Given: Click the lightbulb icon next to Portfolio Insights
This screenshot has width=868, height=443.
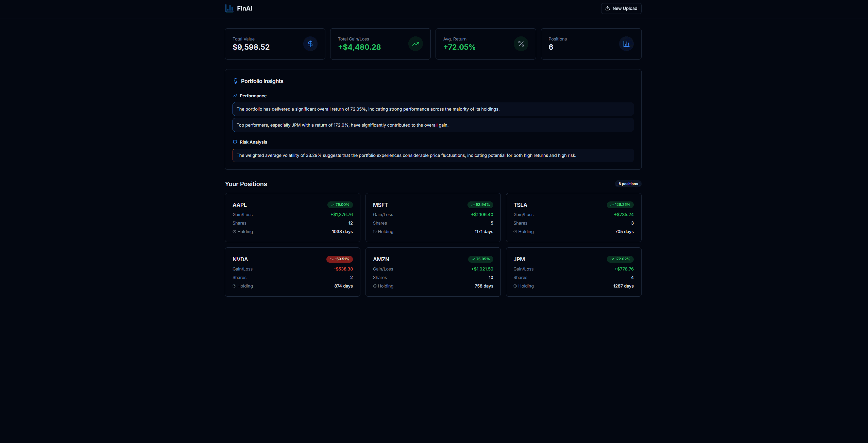Looking at the screenshot, I should (x=235, y=81).
